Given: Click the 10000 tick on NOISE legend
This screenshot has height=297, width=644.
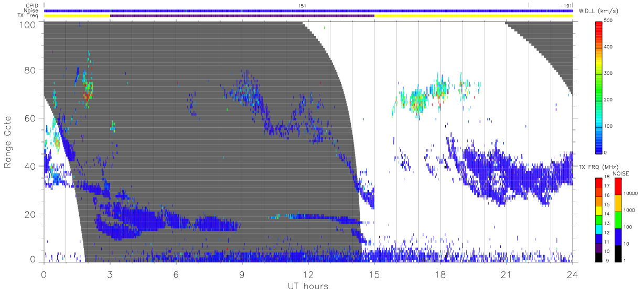Looking at the screenshot, I should [630, 193].
